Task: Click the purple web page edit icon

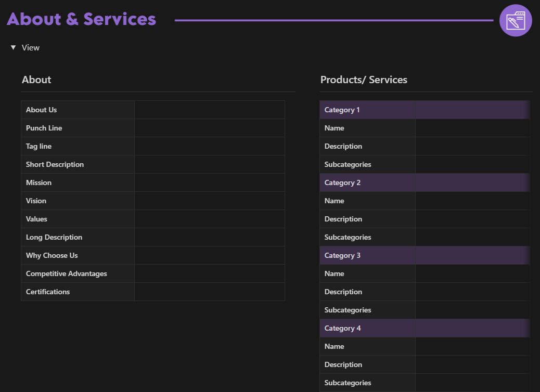Action: pos(515,21)
